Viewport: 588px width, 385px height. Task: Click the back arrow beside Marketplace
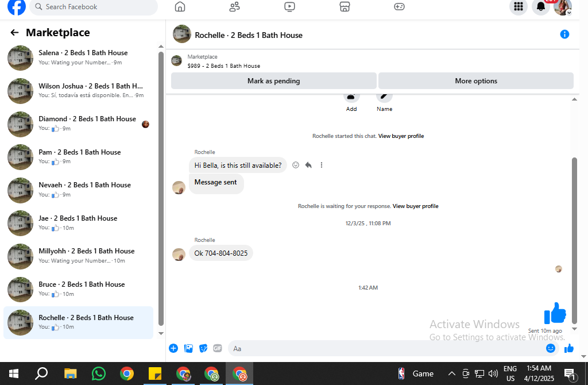pos(14,33)
